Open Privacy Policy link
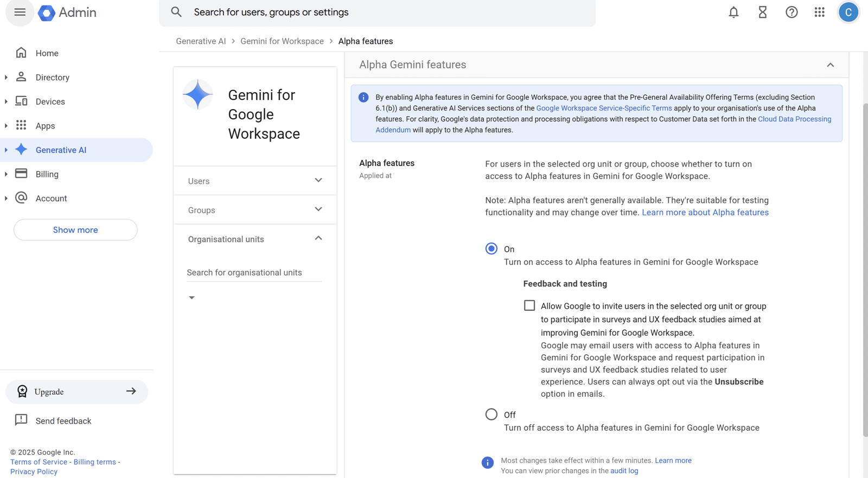This screenshot has height=478, width=868. (x=34, y=471)
